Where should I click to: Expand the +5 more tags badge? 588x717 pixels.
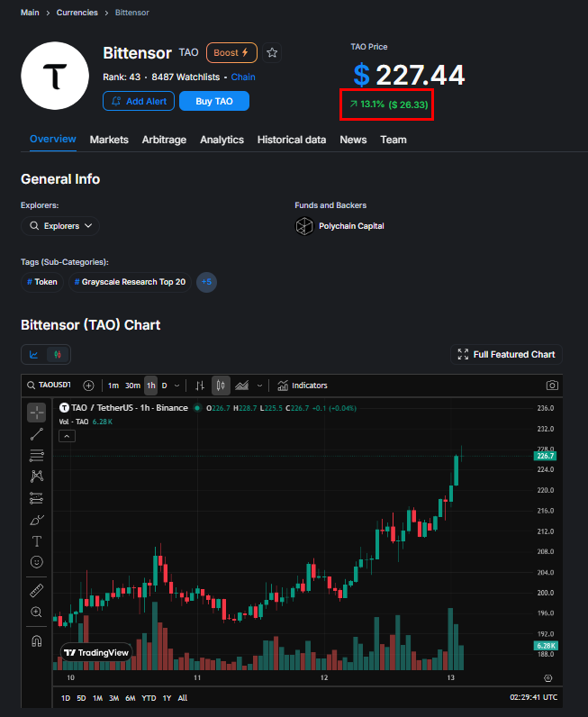pyautogui.click(x=206, y=282)
